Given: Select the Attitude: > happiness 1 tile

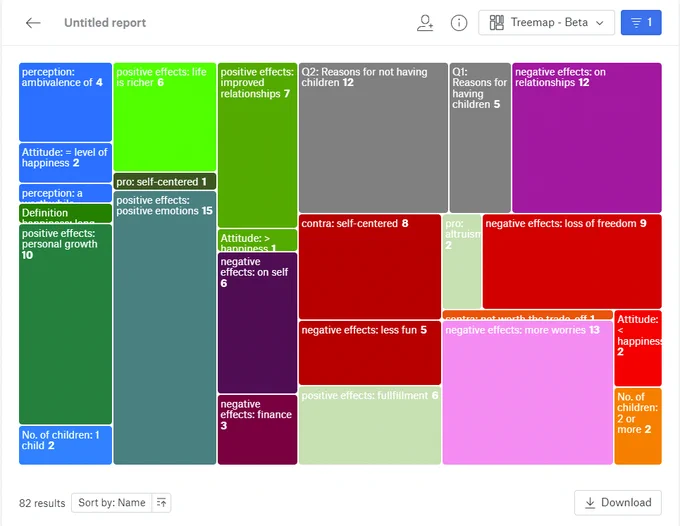Looking at the screenshot, I should pyautogui.click(x=258, y=240).
